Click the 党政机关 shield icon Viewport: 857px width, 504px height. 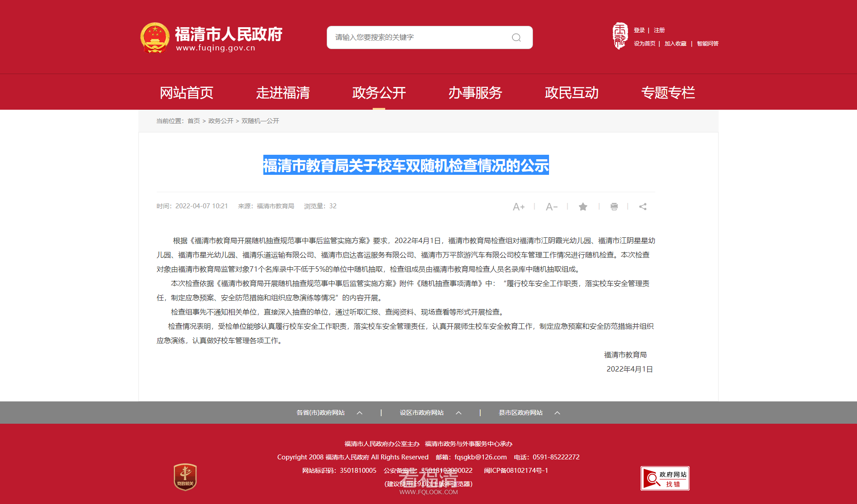coord(185,477)
